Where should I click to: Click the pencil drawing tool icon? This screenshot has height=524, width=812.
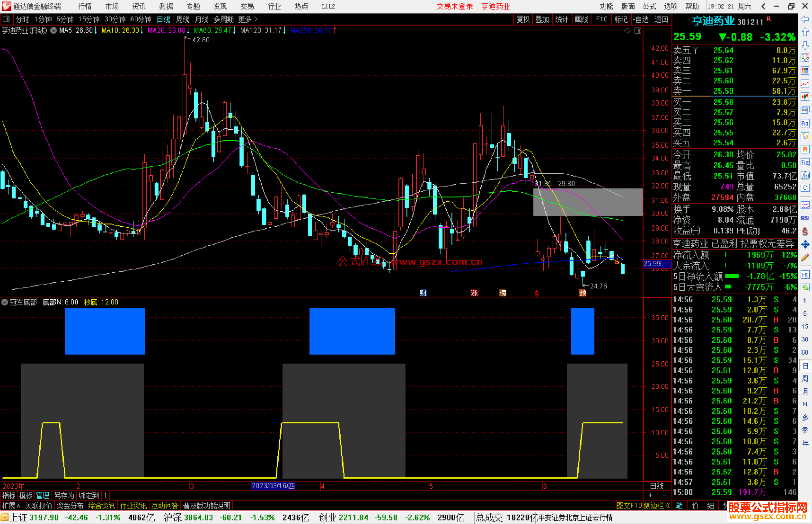805,258
